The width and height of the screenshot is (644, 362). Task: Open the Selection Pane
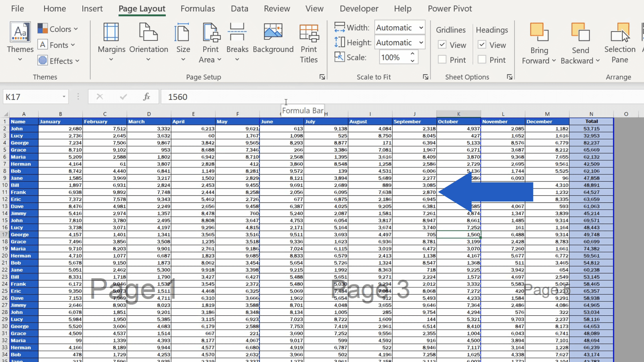click(619, 43)
